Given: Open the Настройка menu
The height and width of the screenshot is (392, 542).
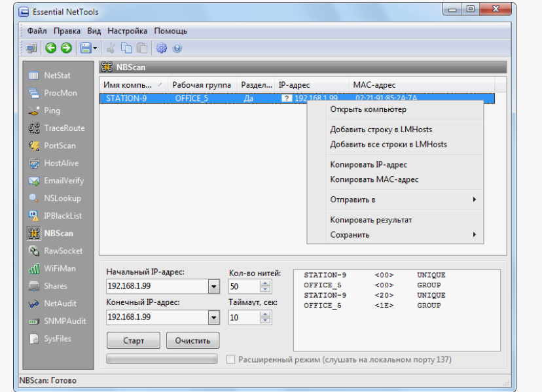Looking at the screenshot, I should click(127, 31).
